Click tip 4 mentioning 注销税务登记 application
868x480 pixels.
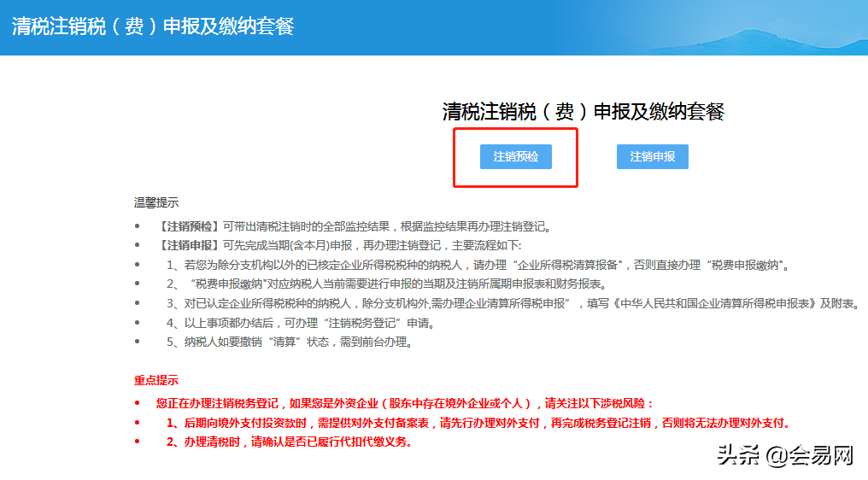[x=302, y=323]
